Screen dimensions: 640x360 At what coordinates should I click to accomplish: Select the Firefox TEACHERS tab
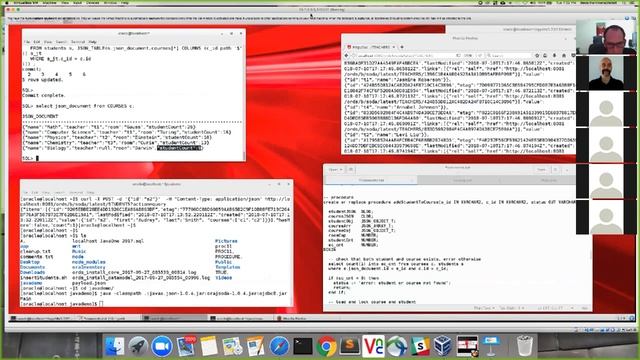tap(371, 47)
